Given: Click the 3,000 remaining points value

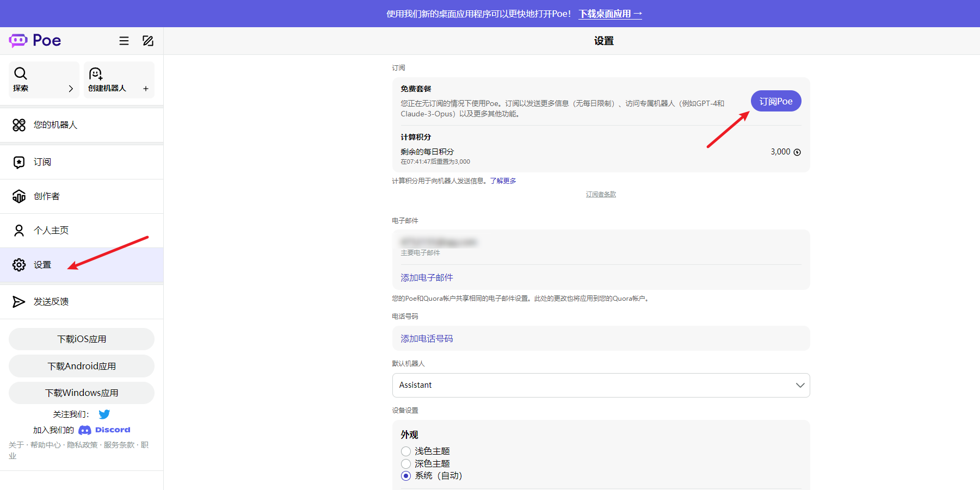Looking at the screenshot, I should click(780, 152).
